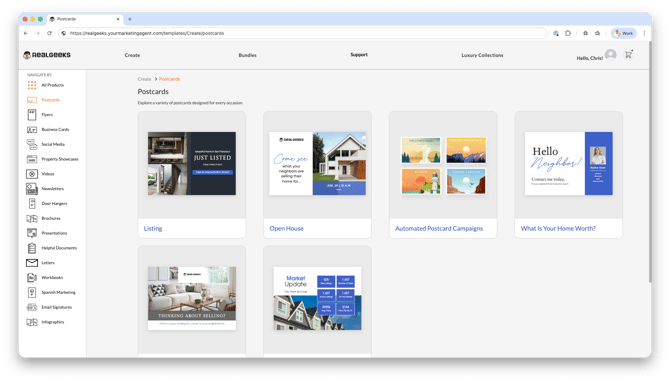The height and width of the screenshot is (382, 670).
Task: Click the Door Hangers sidebar icon
Action: pyautogui.click(x=32, y=203)
